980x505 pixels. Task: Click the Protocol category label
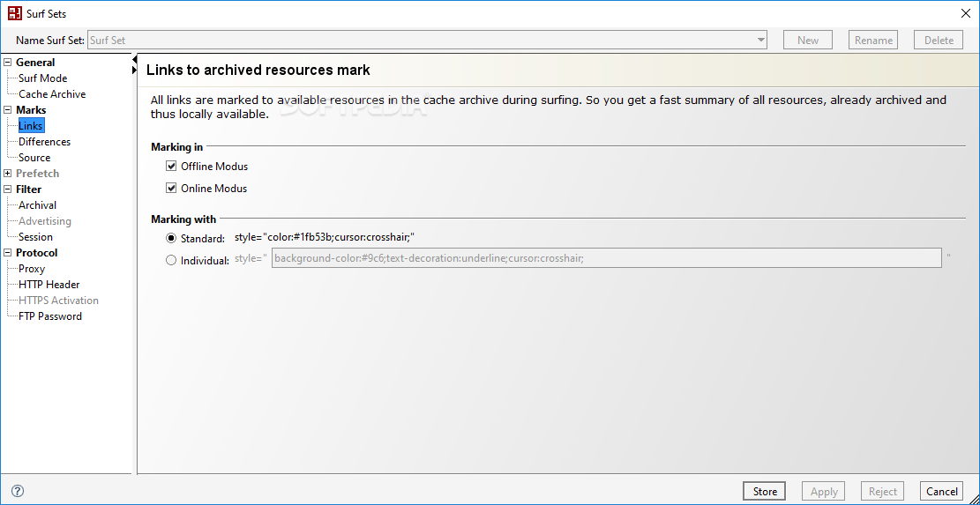point(36,253)
